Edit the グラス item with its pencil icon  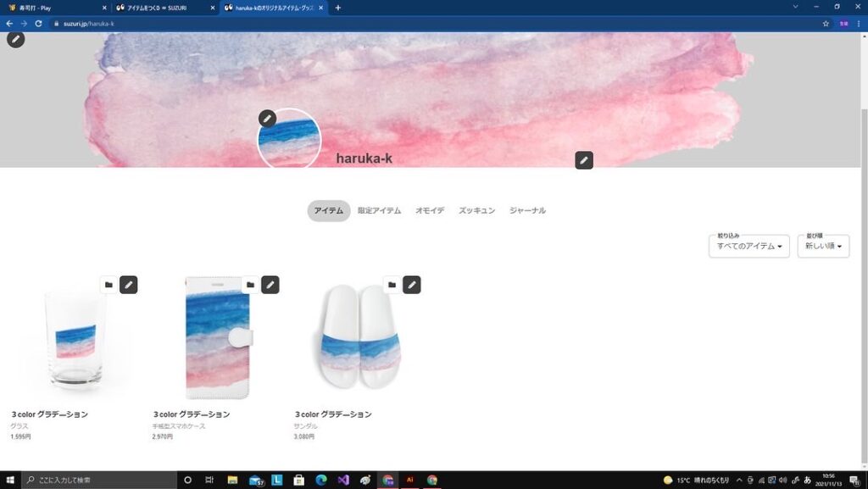point(128,285)
